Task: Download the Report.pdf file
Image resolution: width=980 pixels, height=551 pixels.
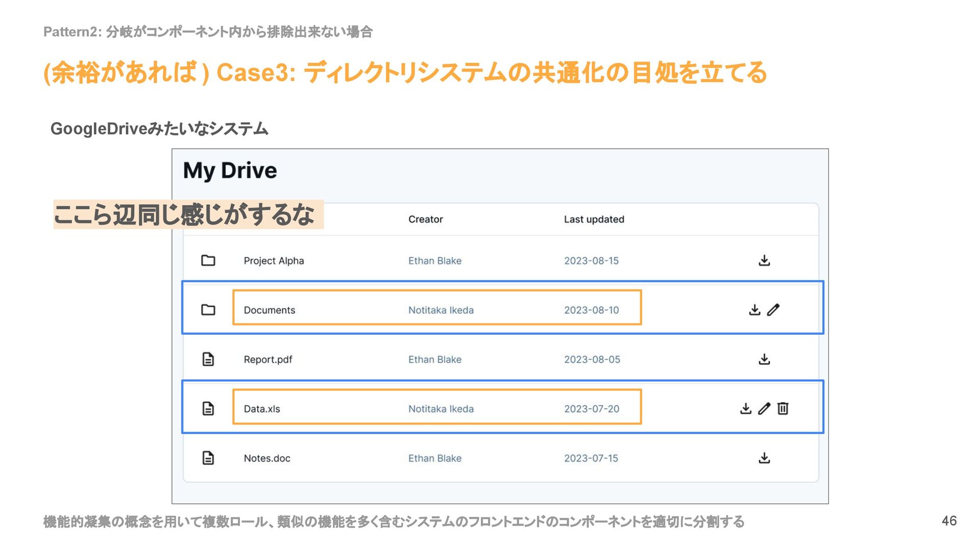Action: click(x=764, y=359)
